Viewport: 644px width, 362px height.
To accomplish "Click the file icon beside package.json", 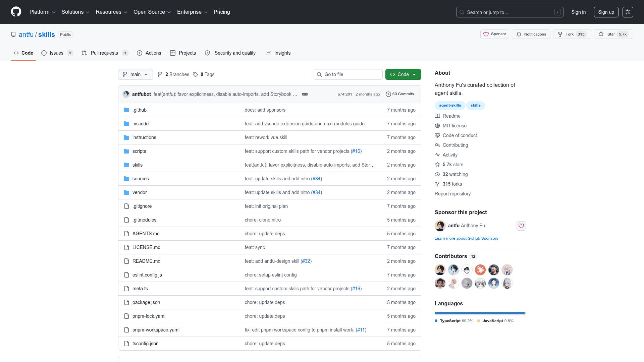I will (x=126, y=302).
